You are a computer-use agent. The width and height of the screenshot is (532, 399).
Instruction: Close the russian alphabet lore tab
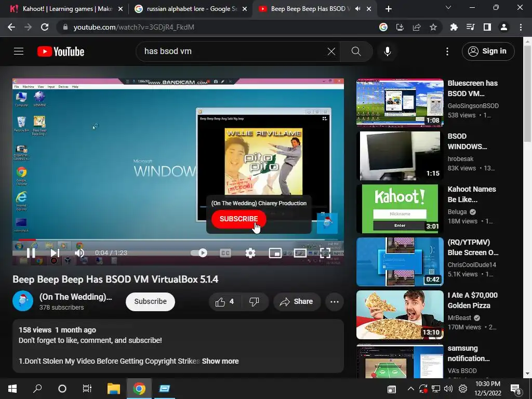click(245, 9)
